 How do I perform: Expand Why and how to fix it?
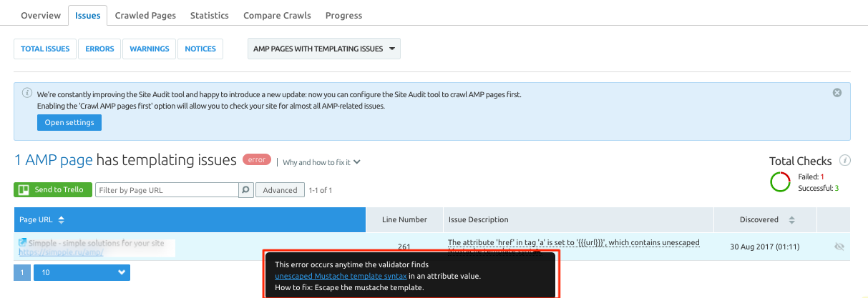[321, 162]
